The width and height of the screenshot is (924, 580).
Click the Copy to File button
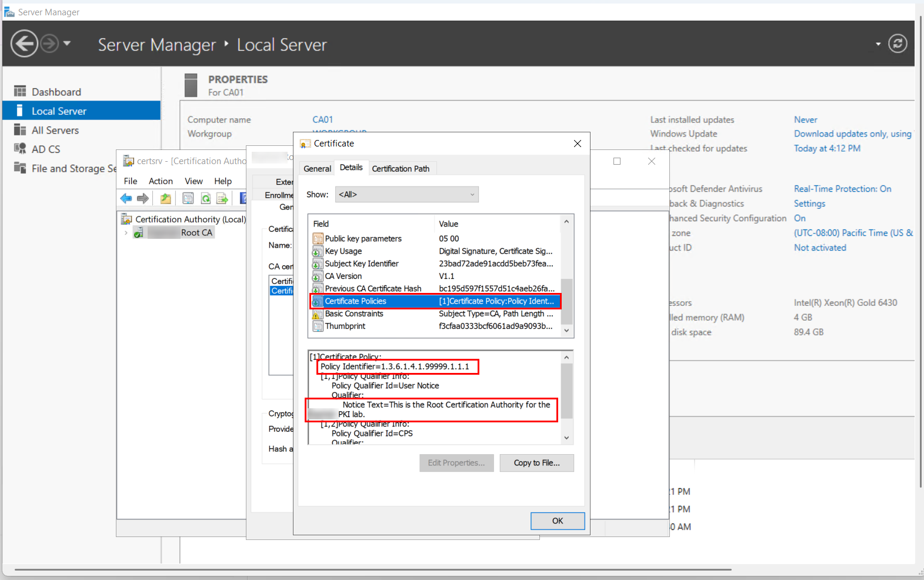(536, 463)
